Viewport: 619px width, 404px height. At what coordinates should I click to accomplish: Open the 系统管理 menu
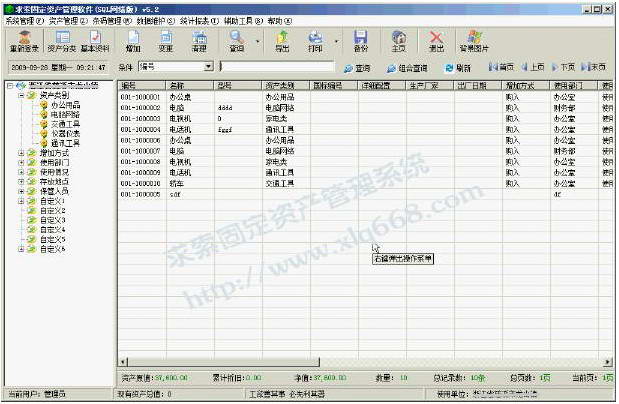coord(24,21)
